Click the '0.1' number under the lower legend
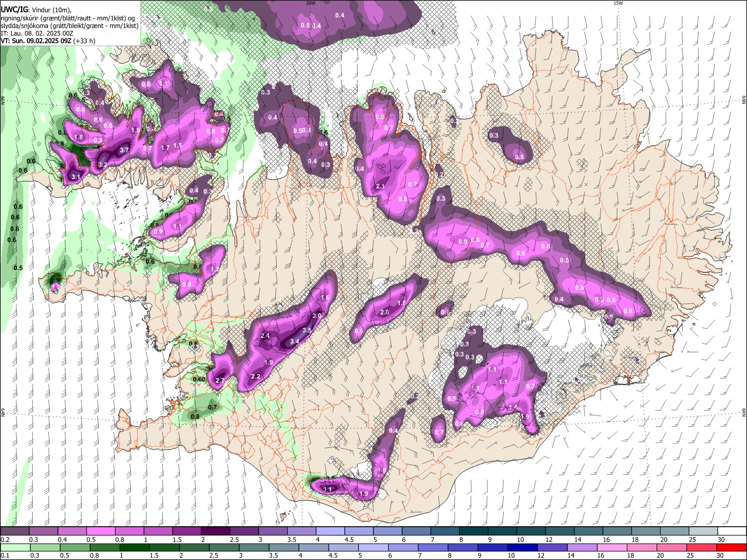 pyautogui.click(x=5, y=556)
